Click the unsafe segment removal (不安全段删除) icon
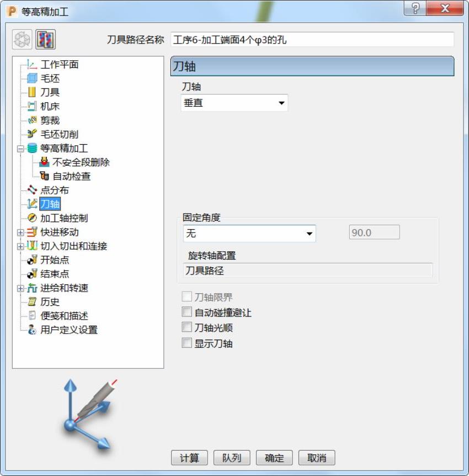Image resolution: width=469 pixels, height=476 pixels. point(44,162)
